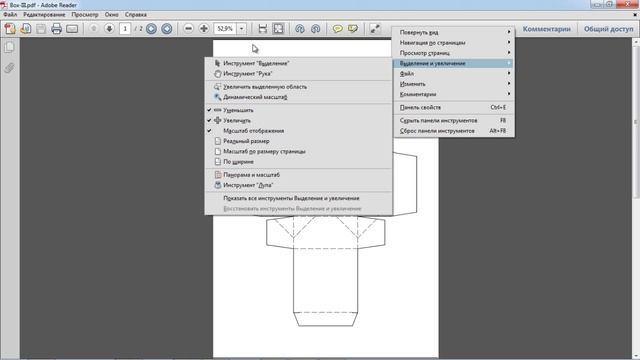Viewport: 640px width, 360px height.
Task: Open Редактирование menu
Action: coord(44,14)
